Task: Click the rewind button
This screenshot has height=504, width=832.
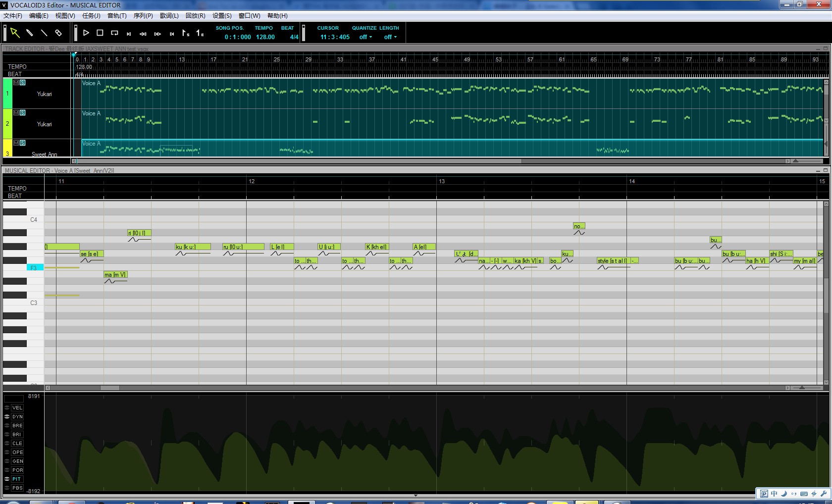Action: [143, 34]
